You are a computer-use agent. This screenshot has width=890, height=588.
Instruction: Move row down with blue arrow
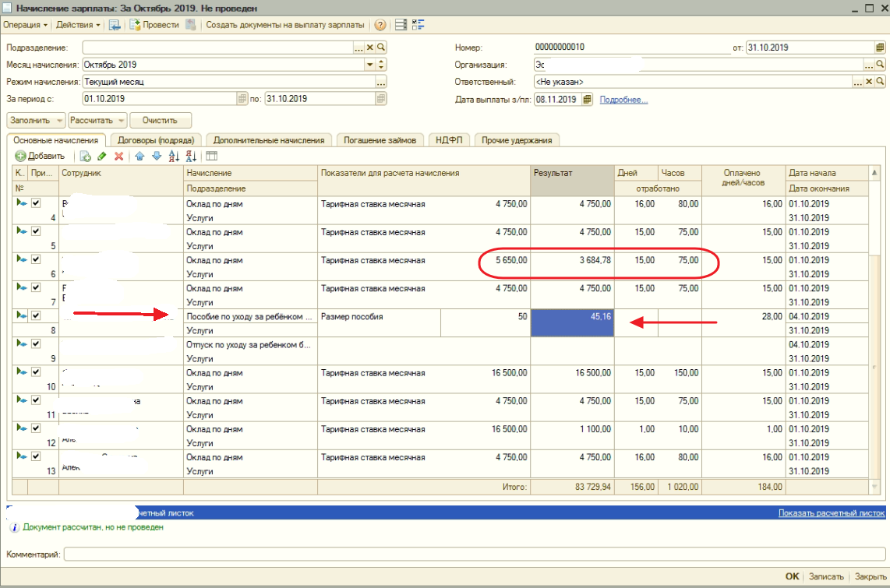click(156, 156)
